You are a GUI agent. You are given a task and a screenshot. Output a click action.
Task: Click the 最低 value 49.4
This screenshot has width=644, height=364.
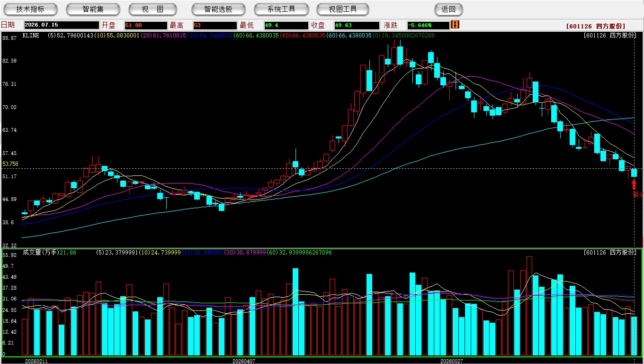(x=286, y=25)
